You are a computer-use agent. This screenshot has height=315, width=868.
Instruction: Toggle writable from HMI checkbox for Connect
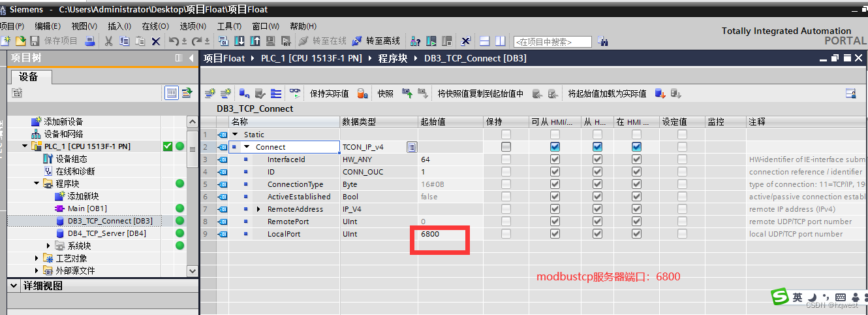click(x=597, y=147)
